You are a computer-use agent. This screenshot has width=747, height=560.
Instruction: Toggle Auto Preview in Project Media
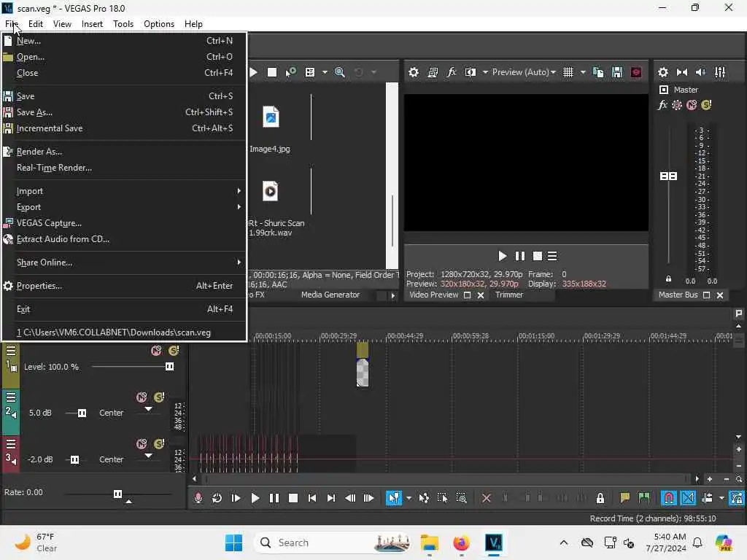tap(290, 72)
